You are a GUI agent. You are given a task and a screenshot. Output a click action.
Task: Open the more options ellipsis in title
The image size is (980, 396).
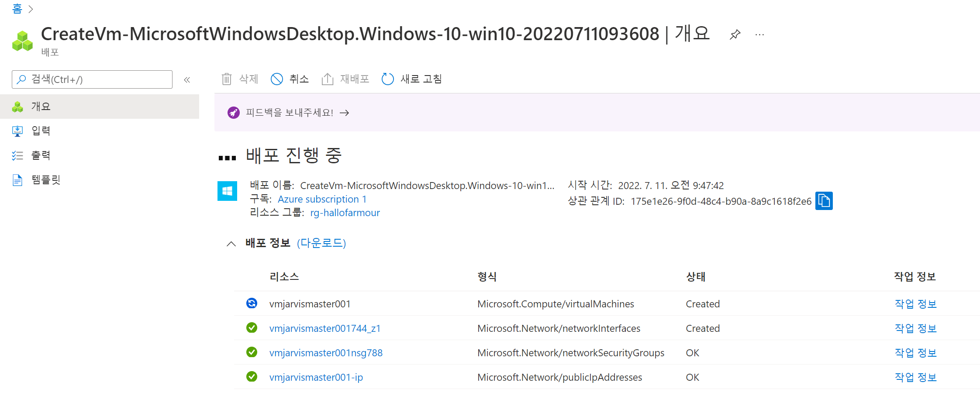tap(759, 34)
